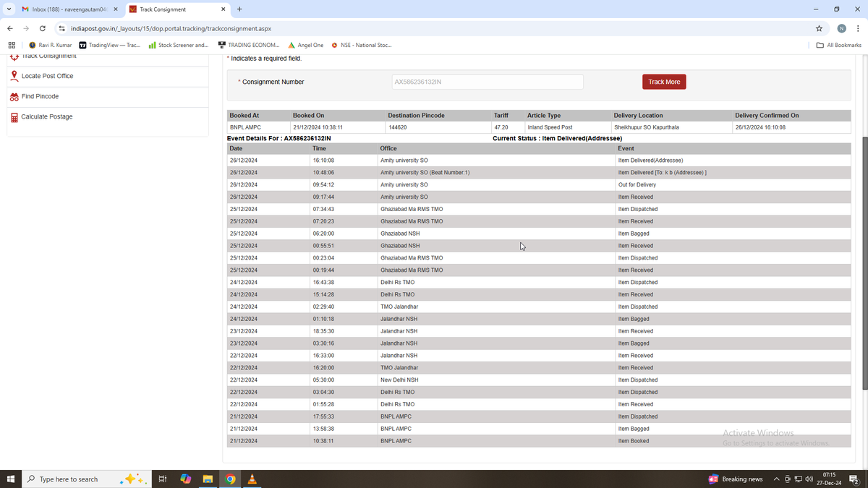Viewport: 868px width, 488px height.
Task: Click the taskbar search box
Action: coord(85,479)
